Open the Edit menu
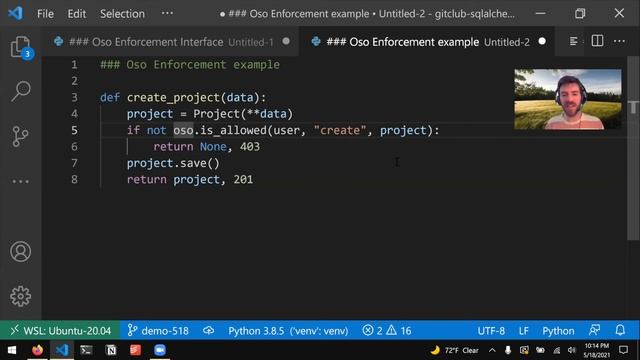 click(77, 14)
